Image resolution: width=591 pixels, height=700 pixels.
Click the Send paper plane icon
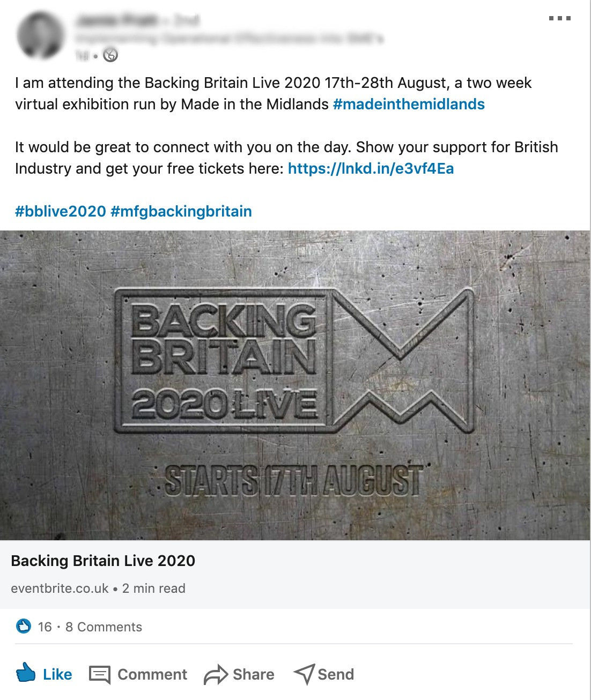[x=304, y=674]
